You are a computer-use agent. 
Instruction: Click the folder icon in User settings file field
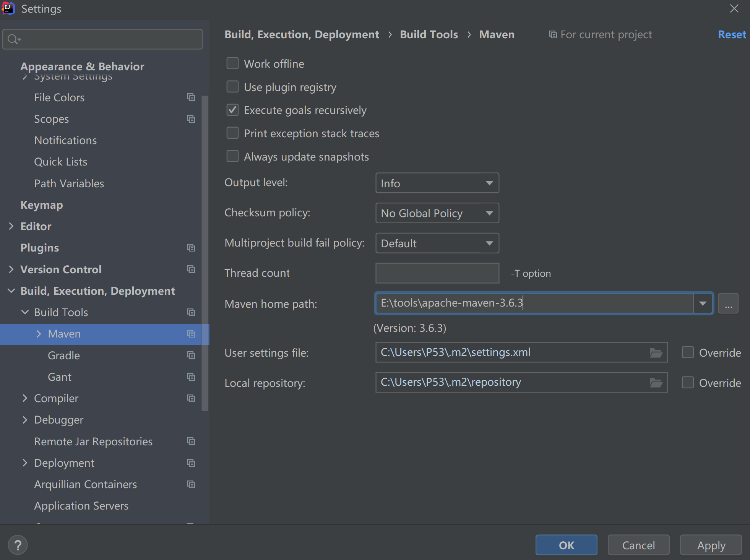pos(656,352)
